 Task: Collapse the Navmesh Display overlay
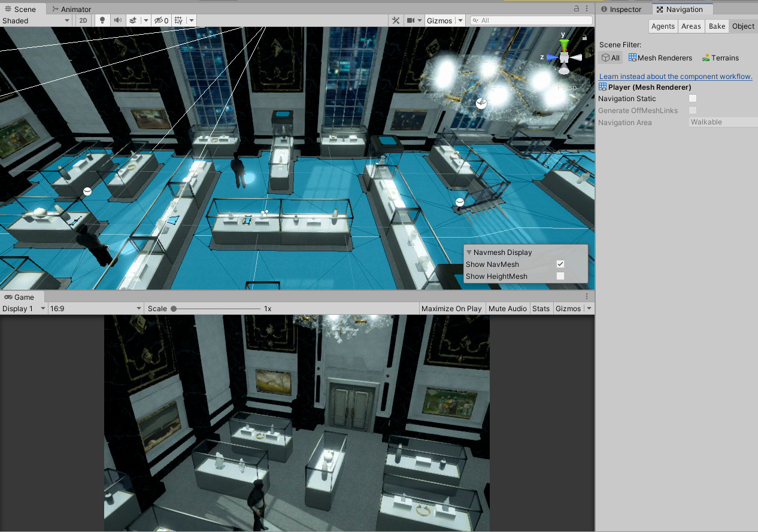click(x=469, y=253)
